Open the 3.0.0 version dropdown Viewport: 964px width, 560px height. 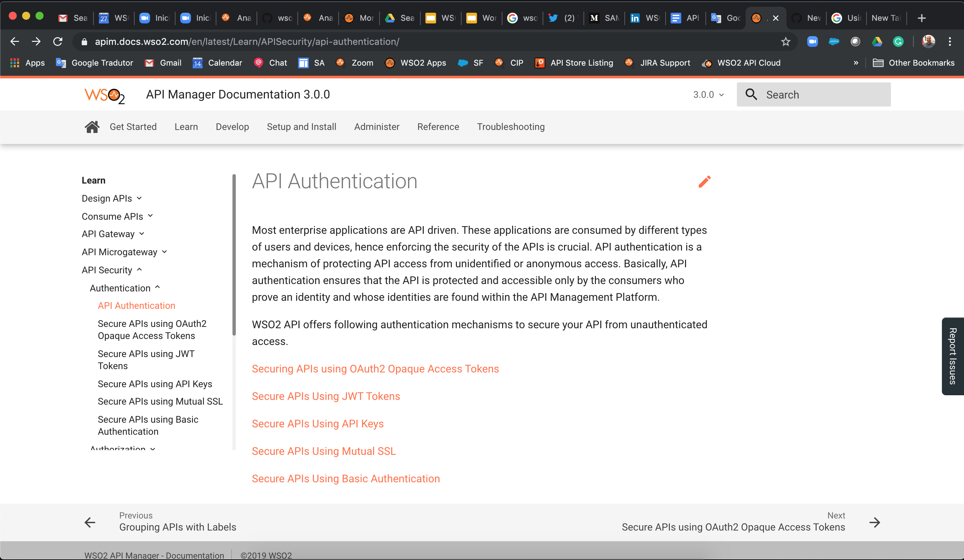(708, 94)
